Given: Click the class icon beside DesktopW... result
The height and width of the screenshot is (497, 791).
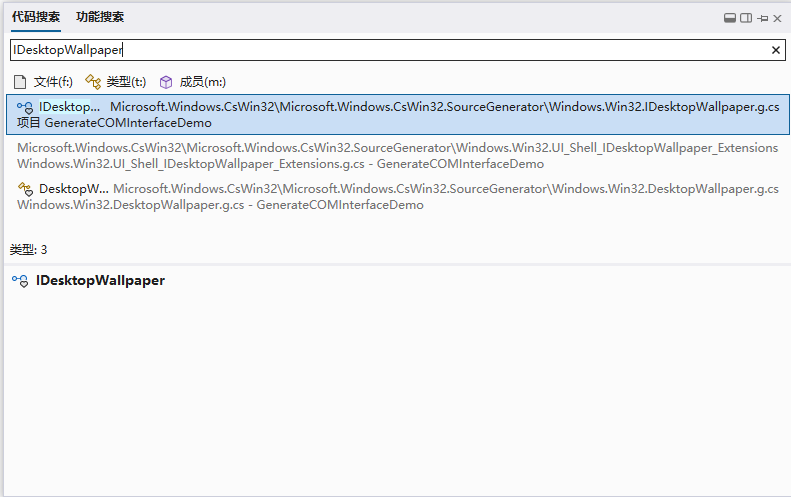Looking at the screenshot, I should pos(25,189).
